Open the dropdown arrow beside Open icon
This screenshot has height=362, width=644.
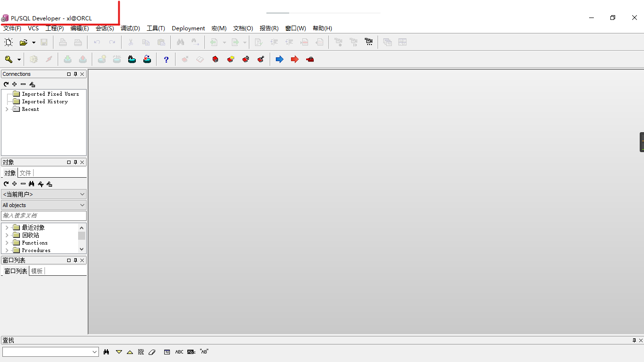[34, 43]
